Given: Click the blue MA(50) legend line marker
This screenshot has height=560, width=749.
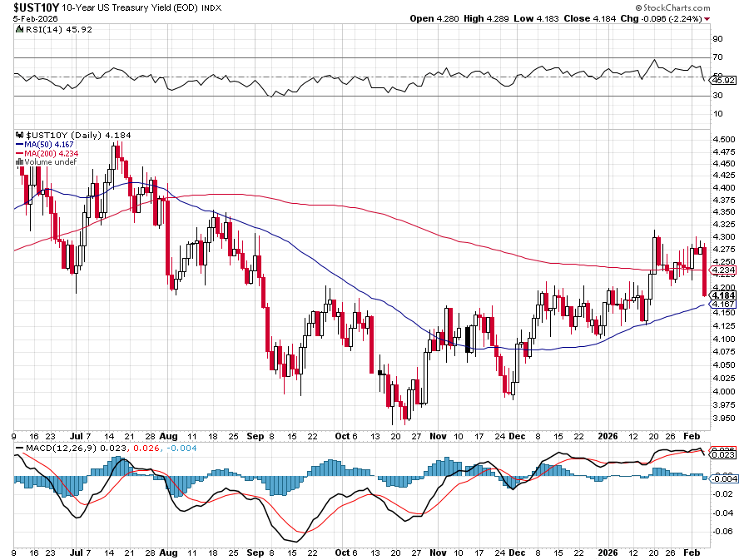Looking at the screenshot, I should pos(20,144).
